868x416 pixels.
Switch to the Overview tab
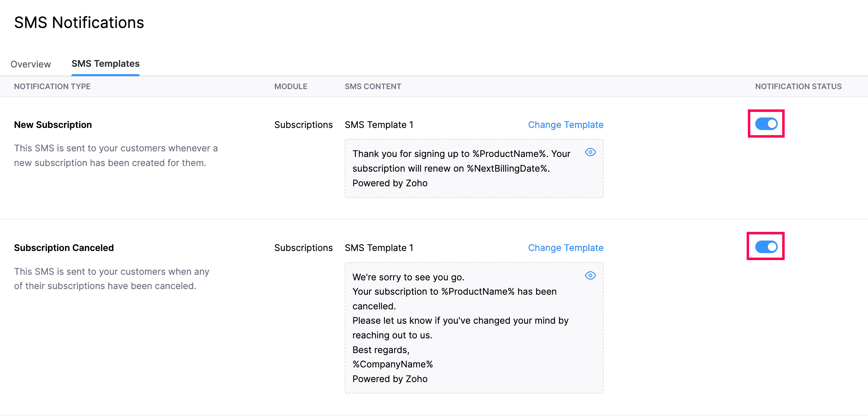tap(31, 64)
